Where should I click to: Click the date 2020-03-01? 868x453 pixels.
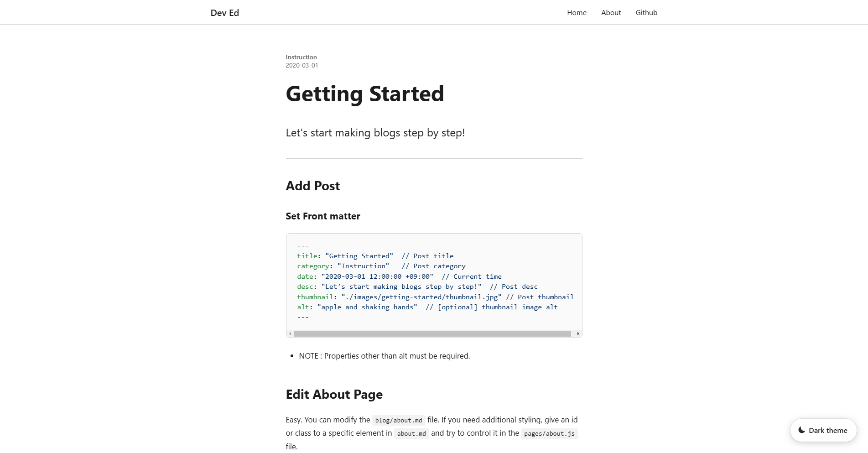tap(301, 65)
